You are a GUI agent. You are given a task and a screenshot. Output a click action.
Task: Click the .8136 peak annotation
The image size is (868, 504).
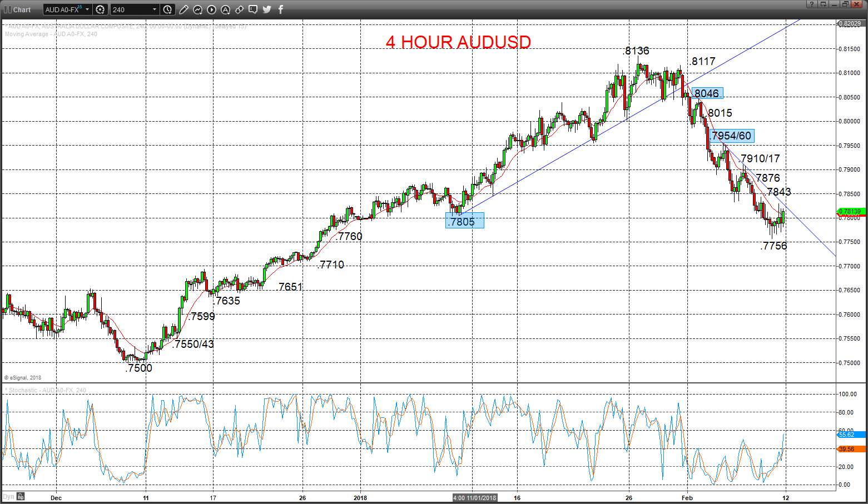click(x=637, y=51)
